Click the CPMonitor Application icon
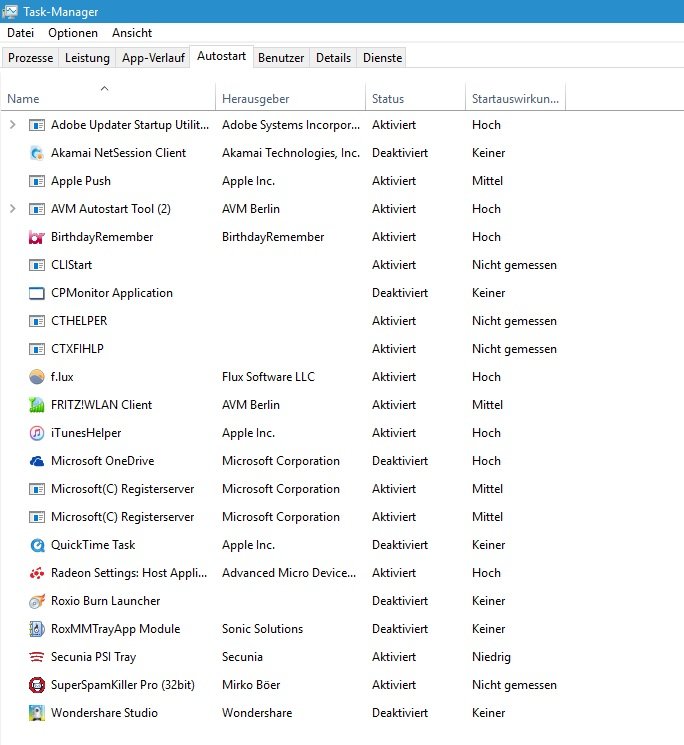The image size is (684, 745). coord(37,293)
